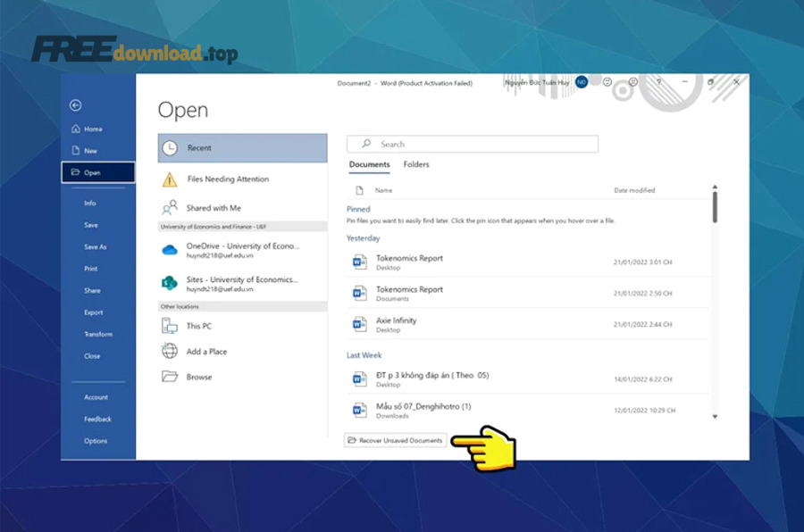Open Shared with Me

tap(242, 208)
